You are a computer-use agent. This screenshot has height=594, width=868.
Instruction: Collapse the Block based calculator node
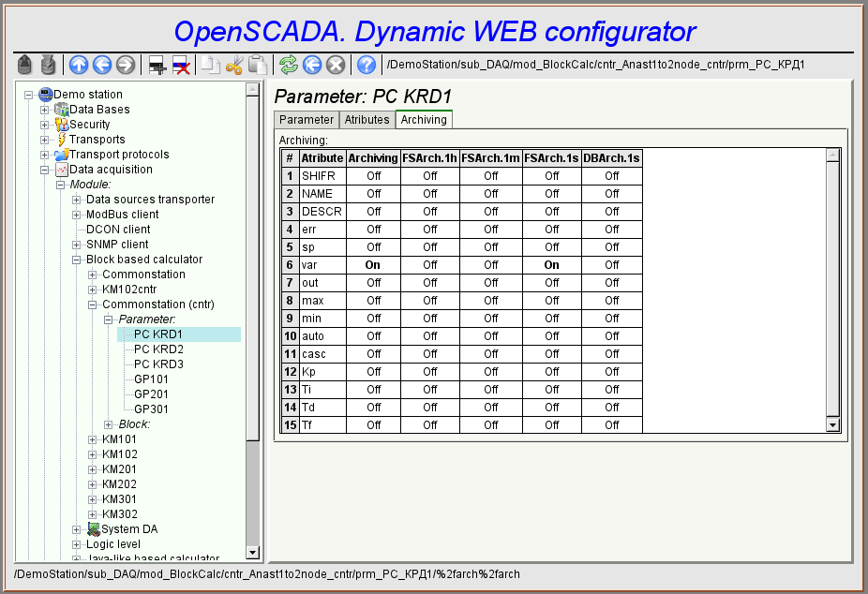pyautogui.click(x=77, y=260)
